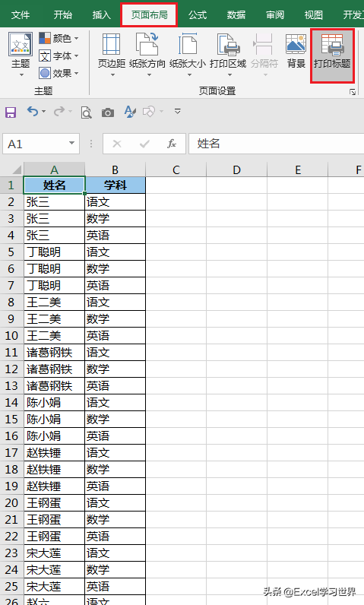Click the Undo arrow icon

point(33,112)
